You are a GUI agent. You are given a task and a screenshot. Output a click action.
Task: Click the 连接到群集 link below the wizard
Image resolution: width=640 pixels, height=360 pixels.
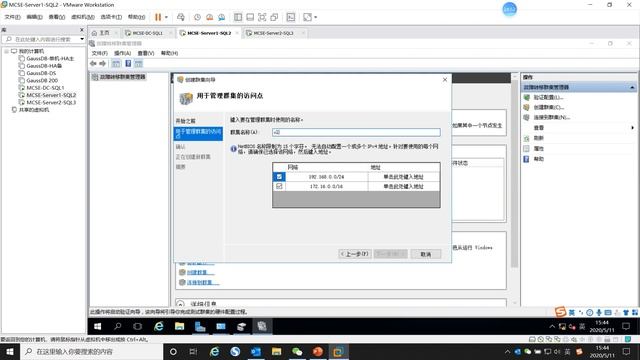coord(203,282)
